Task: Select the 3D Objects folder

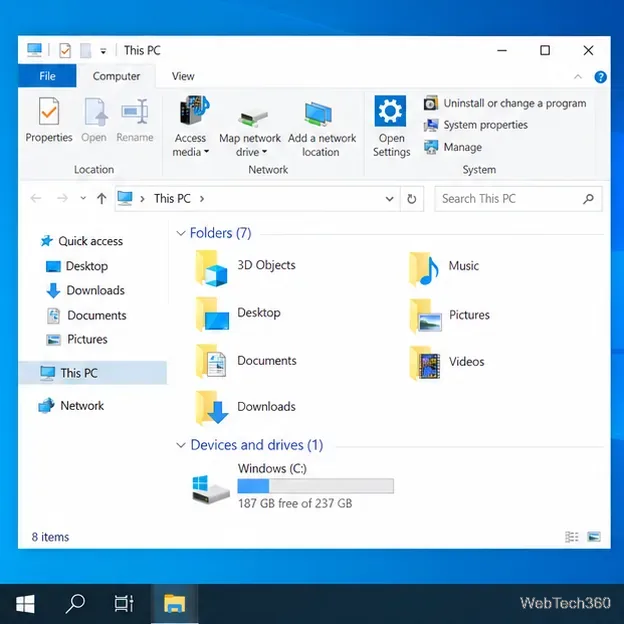Action: tap(246, 267)
